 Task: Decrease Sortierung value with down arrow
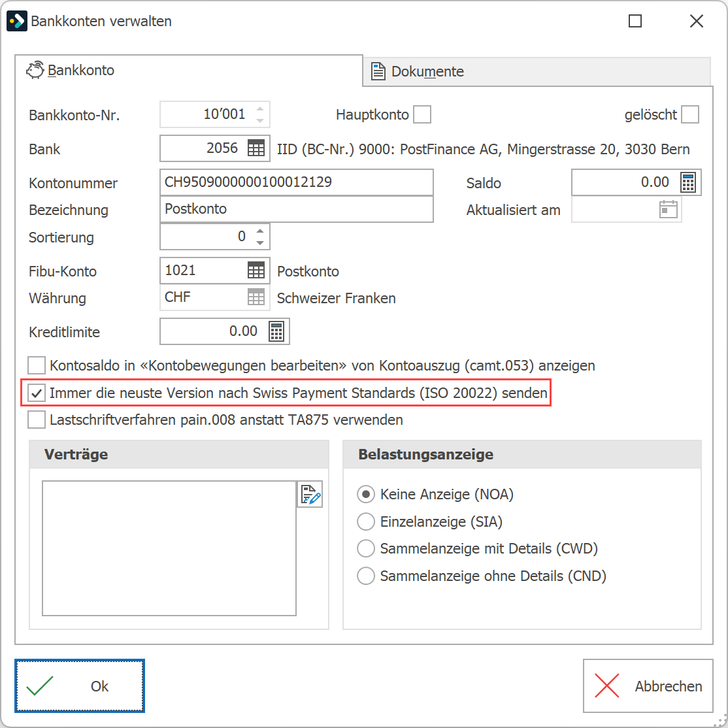pyautogui.click(x=260, y=243)
